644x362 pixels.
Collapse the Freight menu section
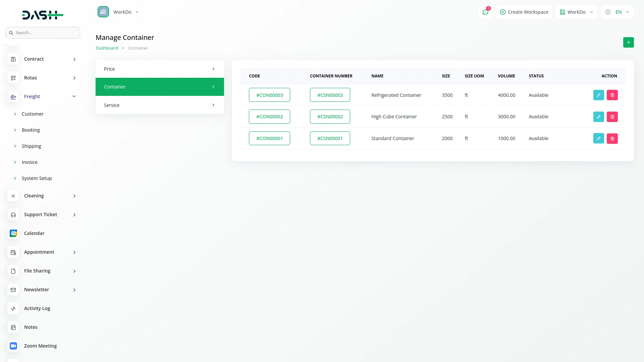point(74,96)
